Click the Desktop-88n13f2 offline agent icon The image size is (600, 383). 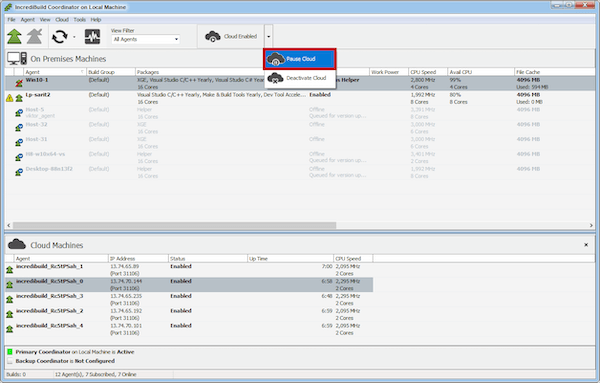point(19,173)
